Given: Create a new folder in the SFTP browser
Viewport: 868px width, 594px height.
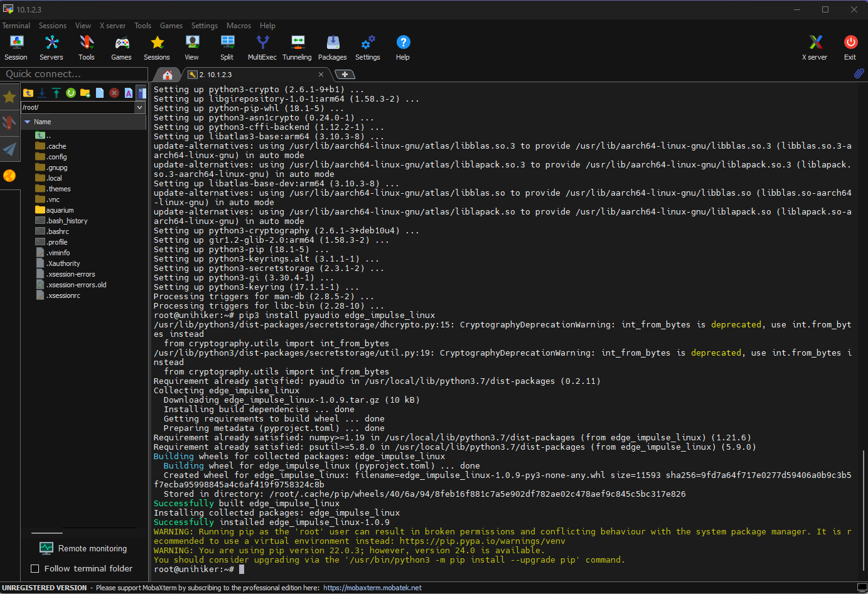Looking at the screenshot, I should [x=85, y=93].
